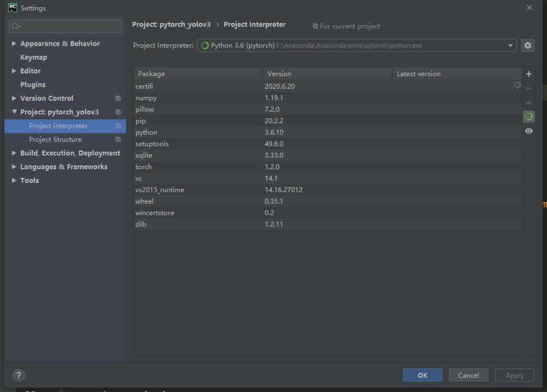547x392 pixels.
Task: Click the help question mark icon
Action: pyautogui.click(x=19, y=375)
